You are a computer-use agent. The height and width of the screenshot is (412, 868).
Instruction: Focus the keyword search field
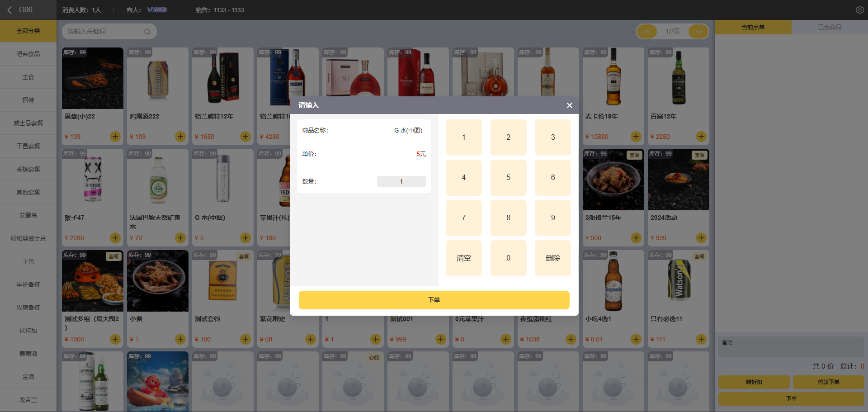point(109,32)
